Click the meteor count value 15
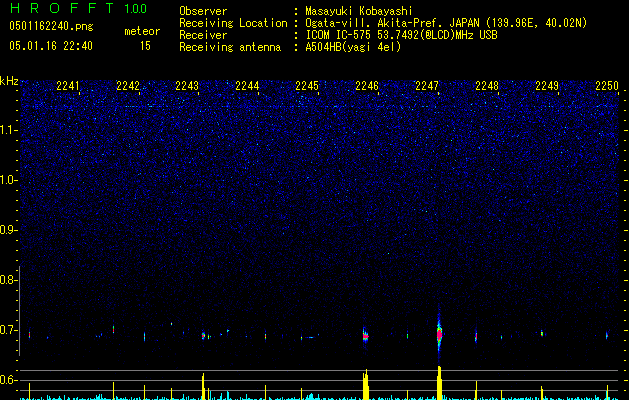Screen dimensions: 629x400 point(145,46)
